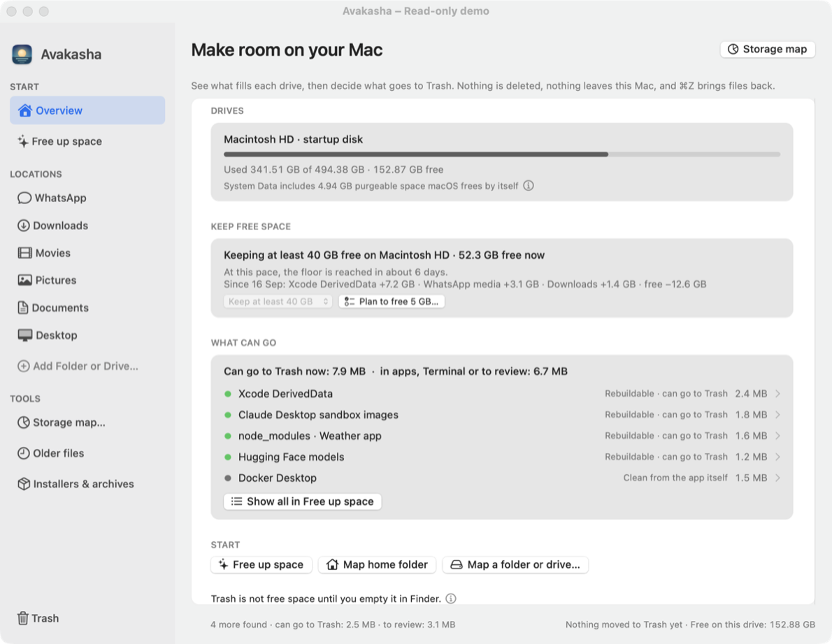Expand the Docker Desktop row chevron
Image resolution: width=832 pixels, height=644 pixels.
[778, 478]
